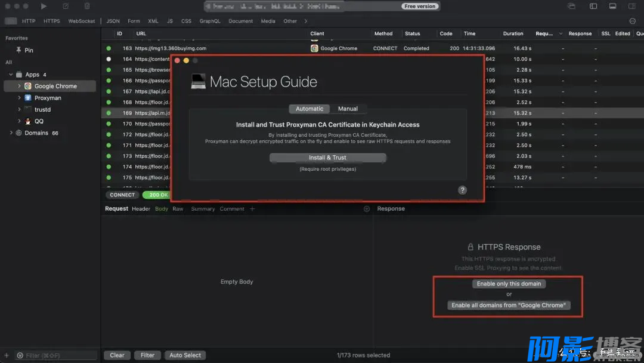The height and width of the screenshot is (363, 644).
Task: Click the Pin icon under Favorites
Action: (x=18, y=50)
